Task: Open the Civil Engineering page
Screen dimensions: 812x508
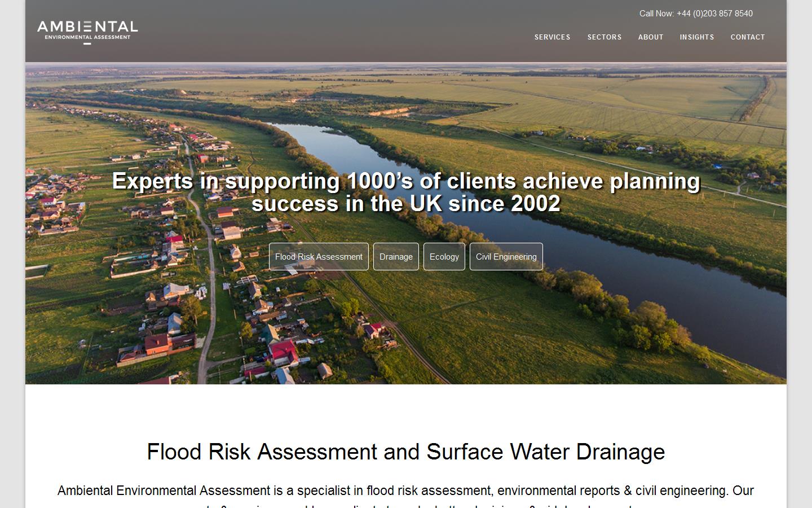Action: coord(506,256)
